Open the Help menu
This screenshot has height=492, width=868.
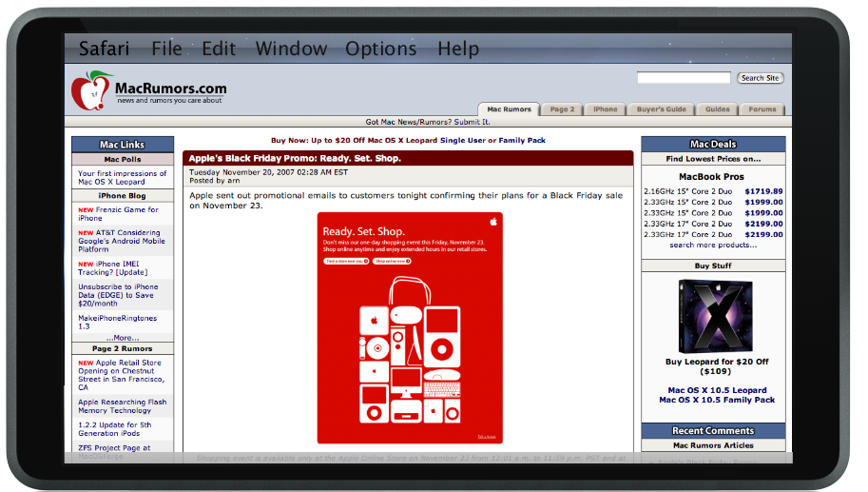(x=458, y=49)
